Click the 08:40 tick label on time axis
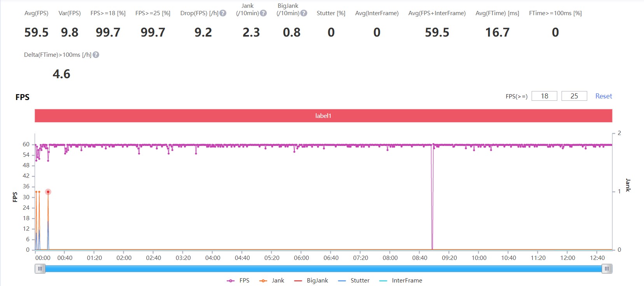 (420, 258)
